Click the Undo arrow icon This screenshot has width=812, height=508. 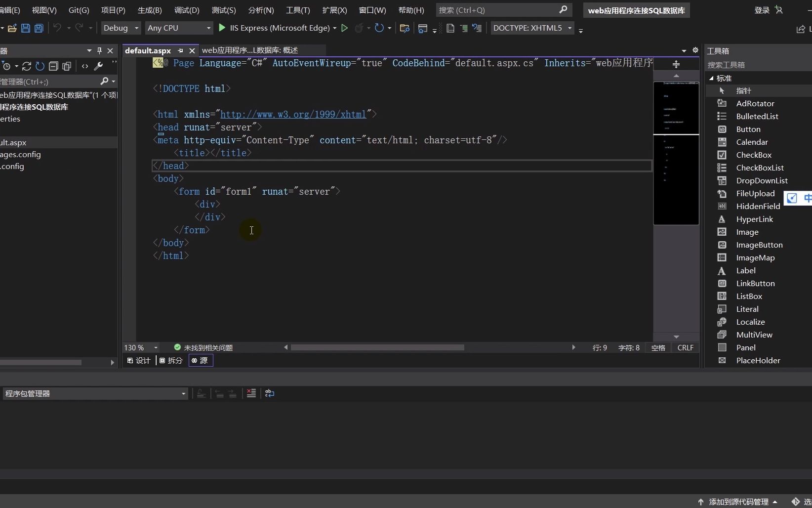[x=57, y=28]
